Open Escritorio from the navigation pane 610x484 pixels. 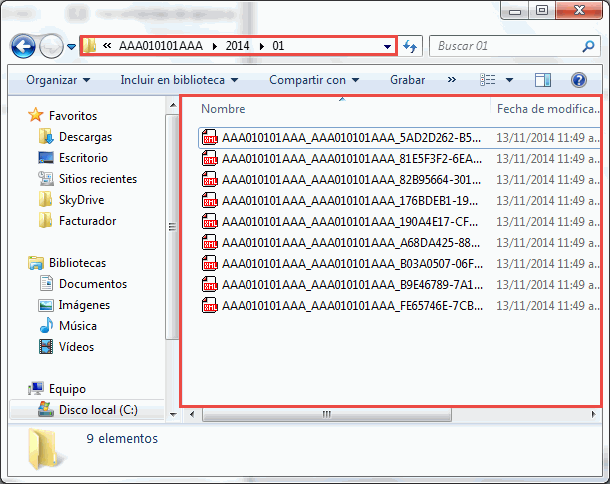83,157
